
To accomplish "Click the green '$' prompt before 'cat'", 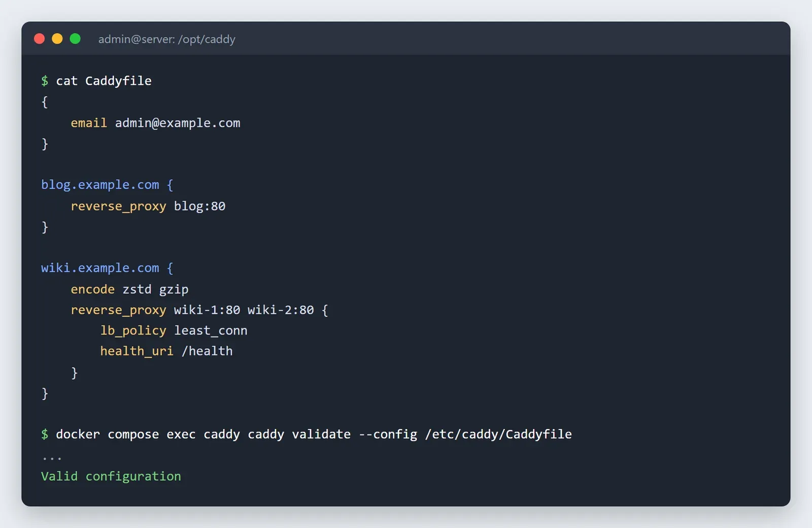I will coord(45,81).
